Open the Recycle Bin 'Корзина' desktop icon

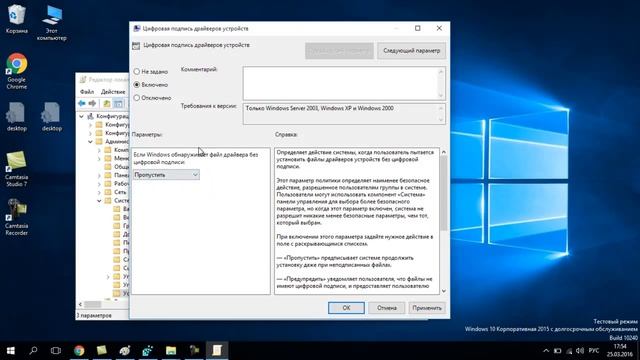pos(17,19)
